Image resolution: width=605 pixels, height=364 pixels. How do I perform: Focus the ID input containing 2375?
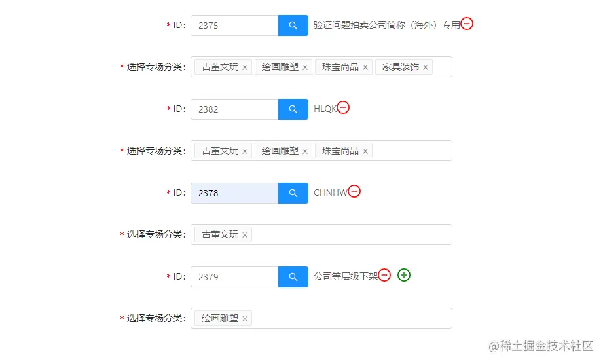[x=234, y=26]
